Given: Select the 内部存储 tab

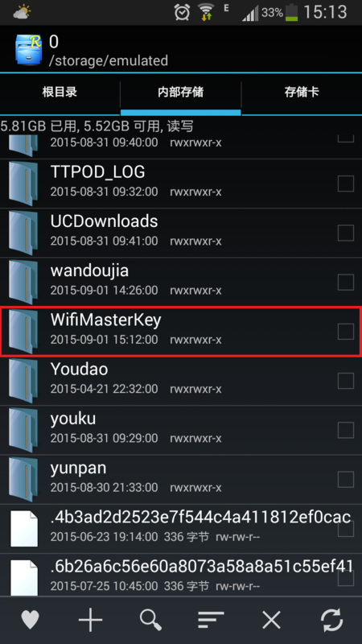Looking at the screenshot, I should coord(180,92).
